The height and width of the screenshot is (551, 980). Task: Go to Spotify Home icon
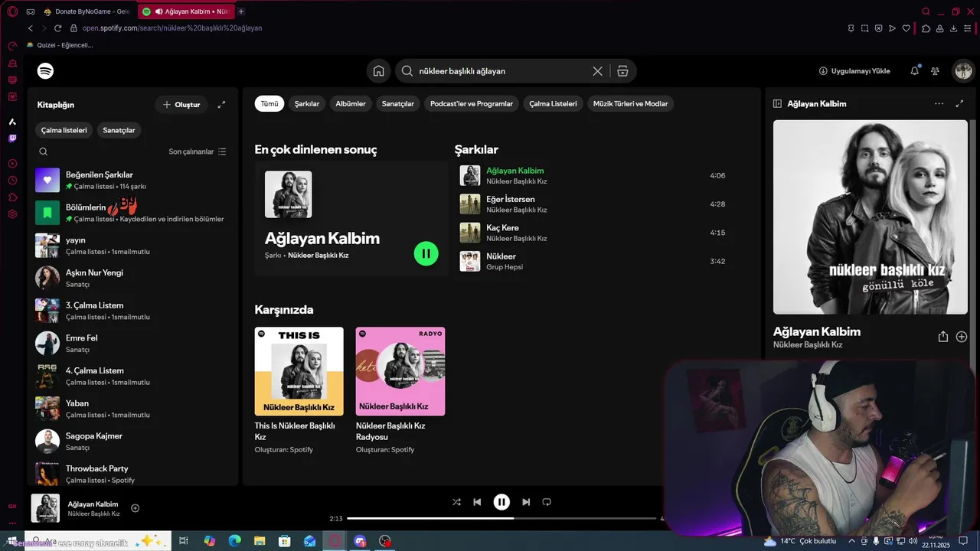point(378,71)
